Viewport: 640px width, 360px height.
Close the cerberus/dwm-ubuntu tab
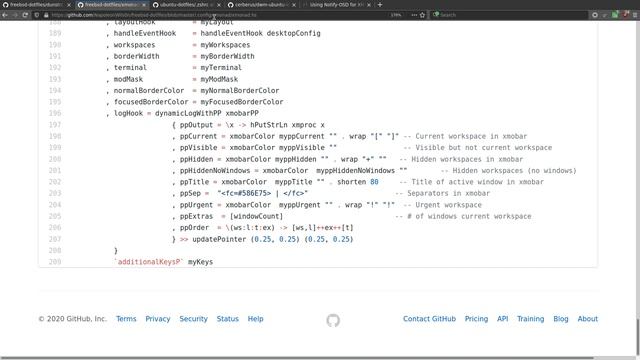pos(294,5)
